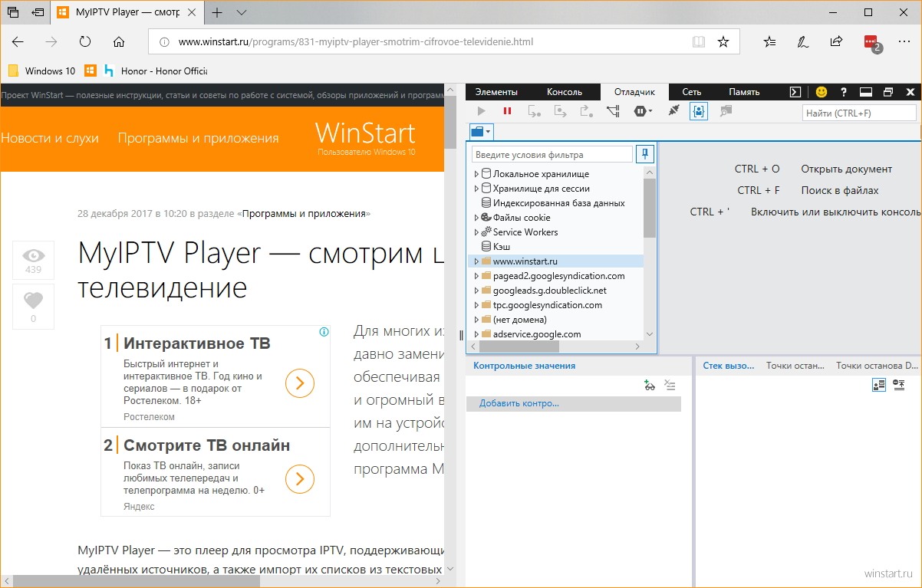
Task: Click the Add notes pen icon
Action: coord(803,42)
